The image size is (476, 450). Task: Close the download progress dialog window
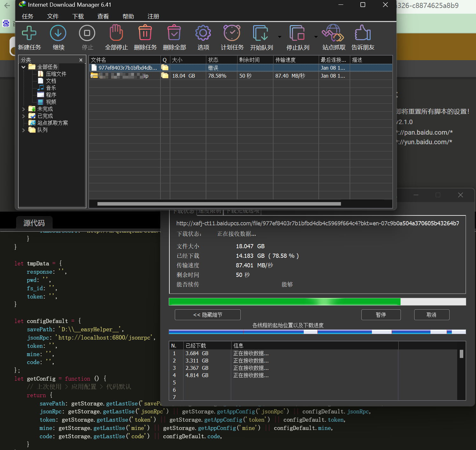coord(460,195)
